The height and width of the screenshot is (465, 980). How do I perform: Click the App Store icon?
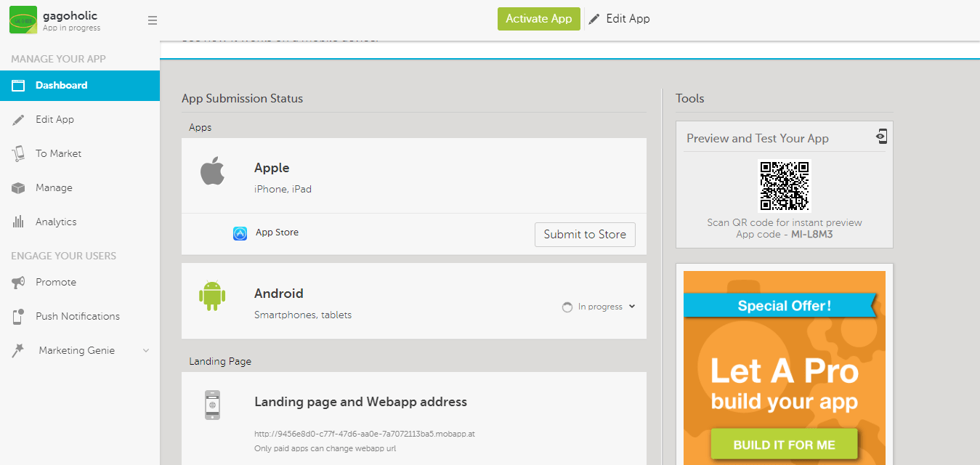pos(240,233)
